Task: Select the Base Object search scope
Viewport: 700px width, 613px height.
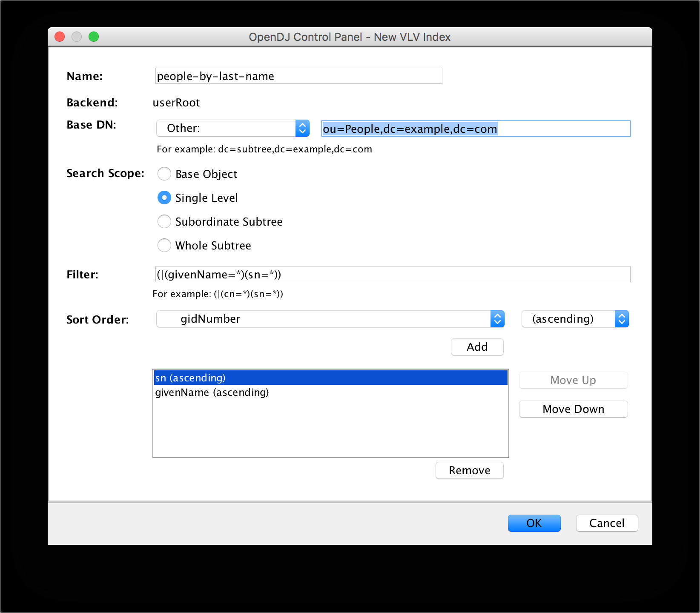Action: [164, 174]
